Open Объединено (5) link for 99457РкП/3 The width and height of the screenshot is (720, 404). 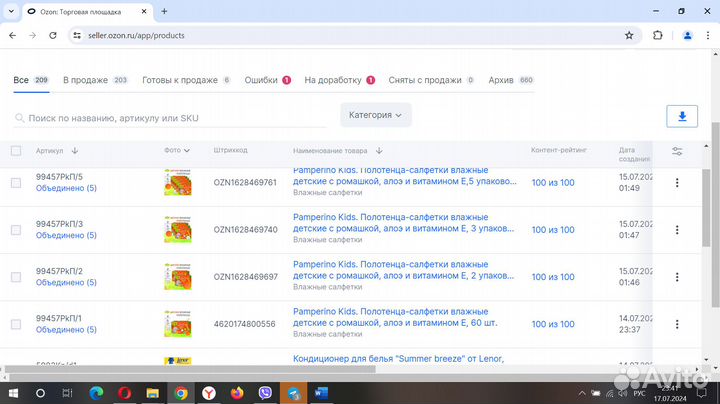point(66,236)
